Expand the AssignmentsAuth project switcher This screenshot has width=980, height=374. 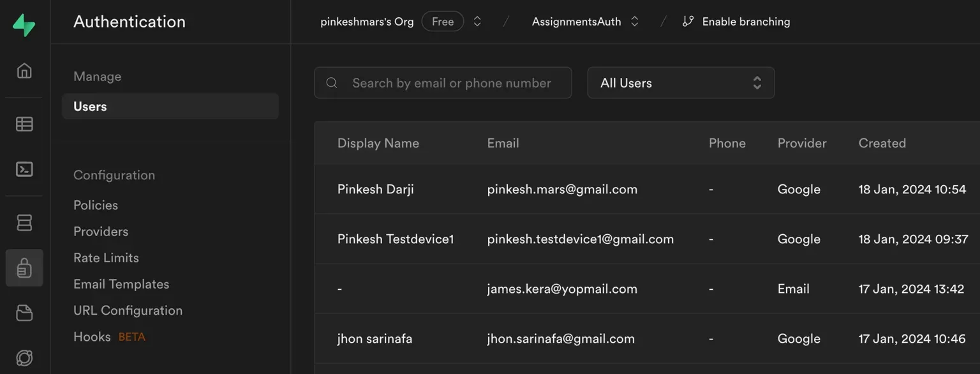coord(634,22)
